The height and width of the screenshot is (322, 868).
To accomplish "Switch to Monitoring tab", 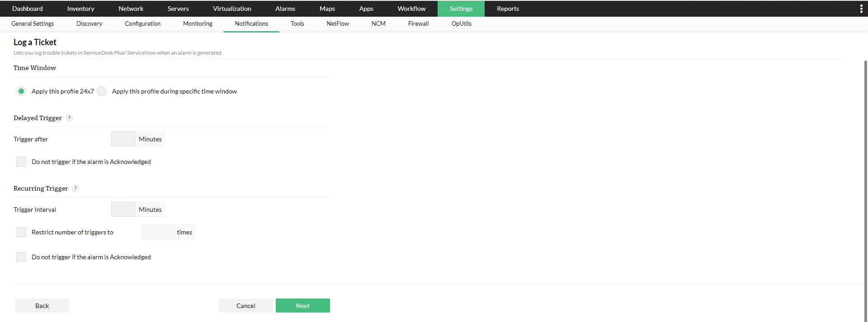I will (198, 24).
